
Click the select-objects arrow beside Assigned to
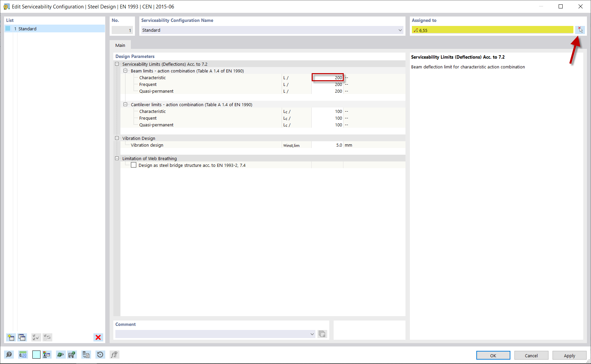click(x=580, y=30)
